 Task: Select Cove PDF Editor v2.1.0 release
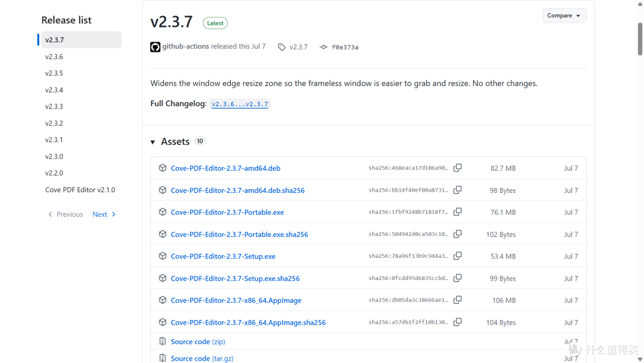(80, 190)
